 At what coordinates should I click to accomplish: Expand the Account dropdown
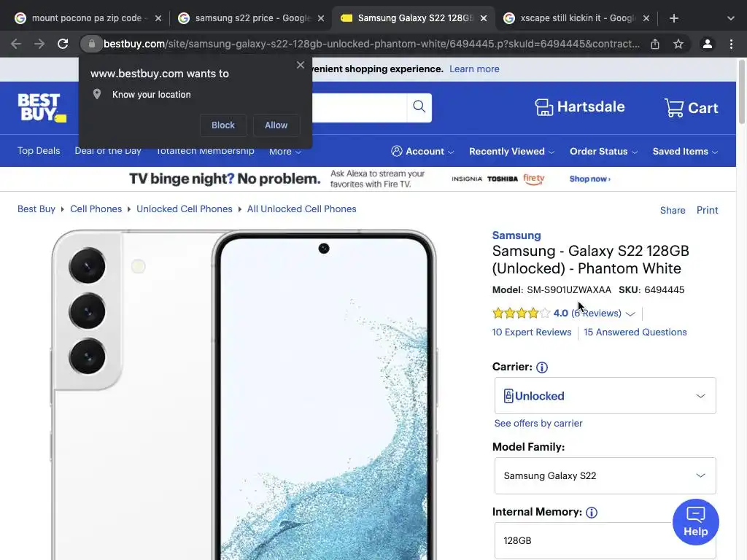click(x=422, y=152)
